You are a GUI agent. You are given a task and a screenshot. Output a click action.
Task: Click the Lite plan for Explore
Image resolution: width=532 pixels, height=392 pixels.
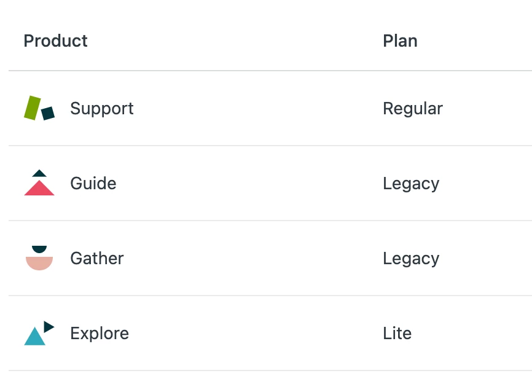pyautogui.click(x=397, y=333)
